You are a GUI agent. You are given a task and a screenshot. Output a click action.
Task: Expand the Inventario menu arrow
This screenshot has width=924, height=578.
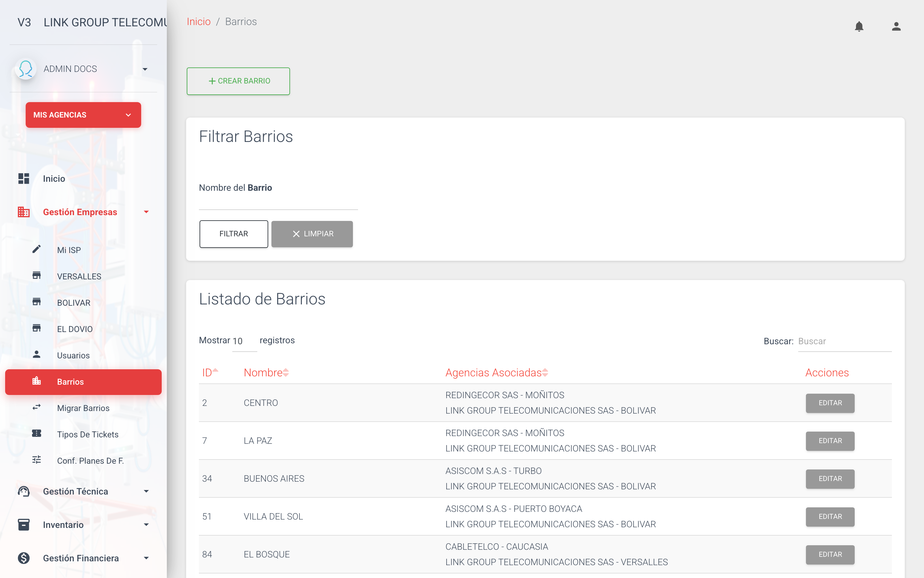[x=146, y=524]
